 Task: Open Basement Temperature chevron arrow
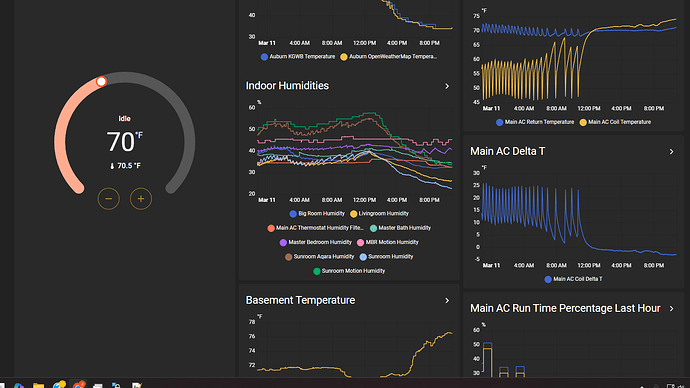coord(447,300)
